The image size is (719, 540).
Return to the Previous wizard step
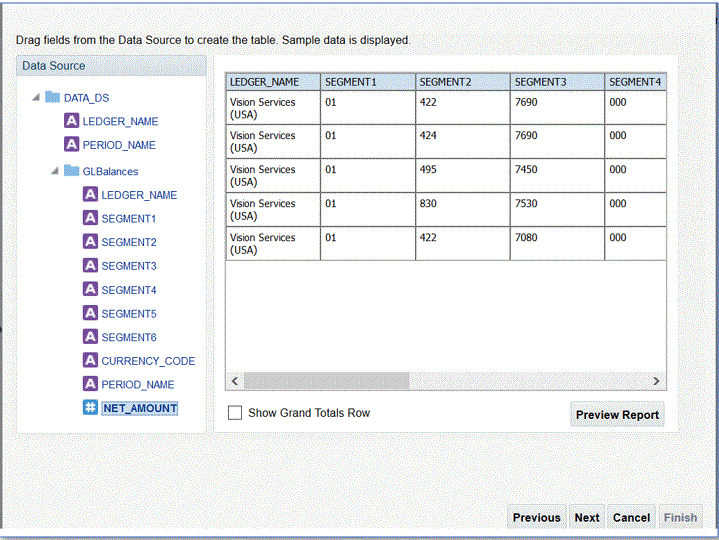(x=536, y=517)
